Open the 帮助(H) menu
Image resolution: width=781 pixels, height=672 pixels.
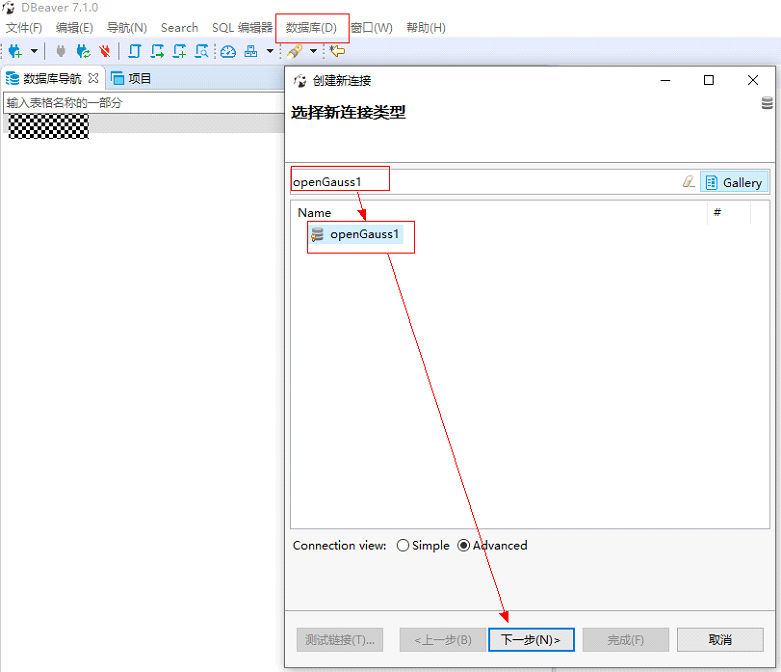click(x=426, y=28)
